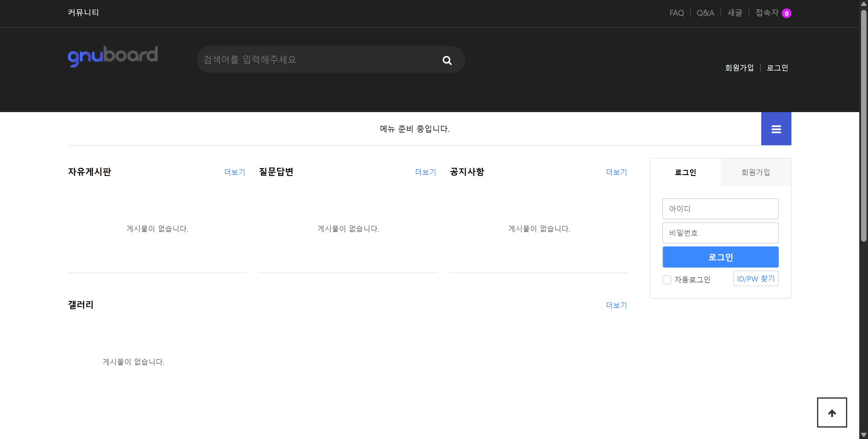Click the search magnifier icon
This screenshot has width=868, height=439.
click(447, 60)
